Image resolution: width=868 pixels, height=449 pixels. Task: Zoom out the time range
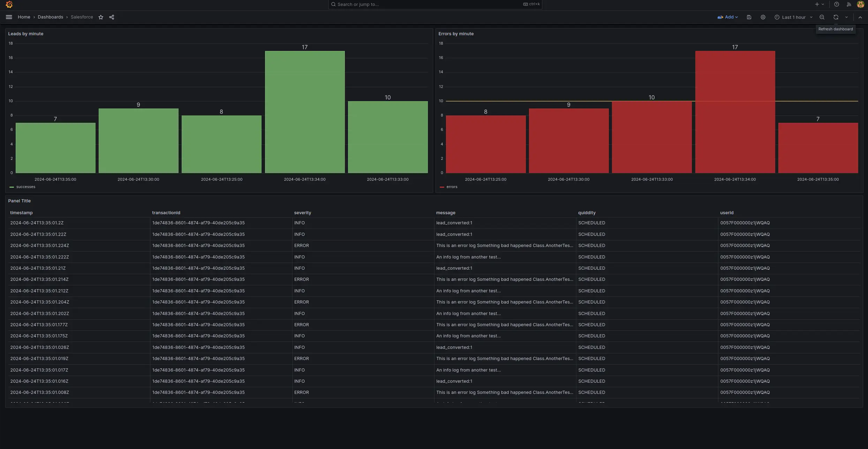pos(822,17)
